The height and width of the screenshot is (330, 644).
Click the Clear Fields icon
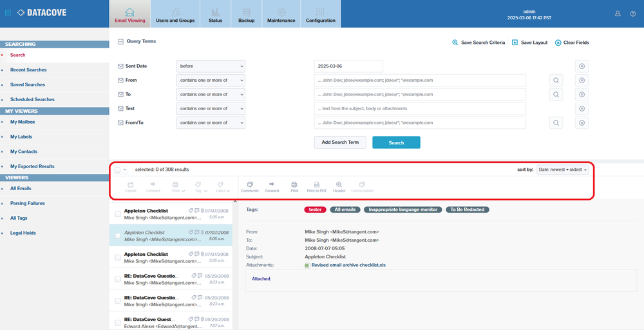click(558, 43)
